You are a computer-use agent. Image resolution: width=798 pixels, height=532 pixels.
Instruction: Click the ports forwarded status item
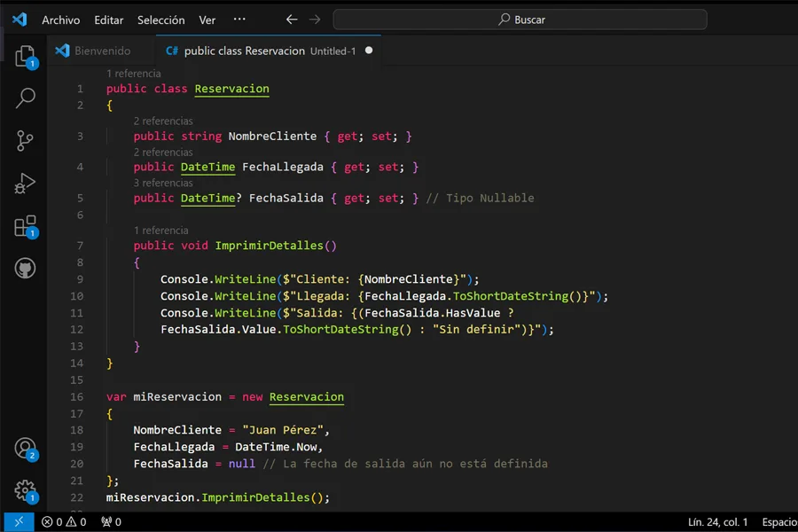pos(111,522)
